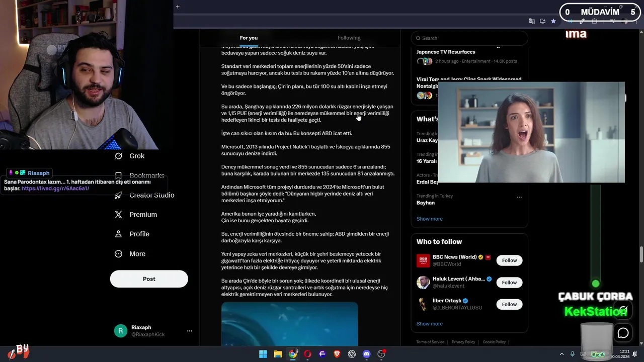Image resolution: width=644 pixels, height=362 pixels.
Task: Open the chat bubble overlay icon
Action: click(623, 333)
